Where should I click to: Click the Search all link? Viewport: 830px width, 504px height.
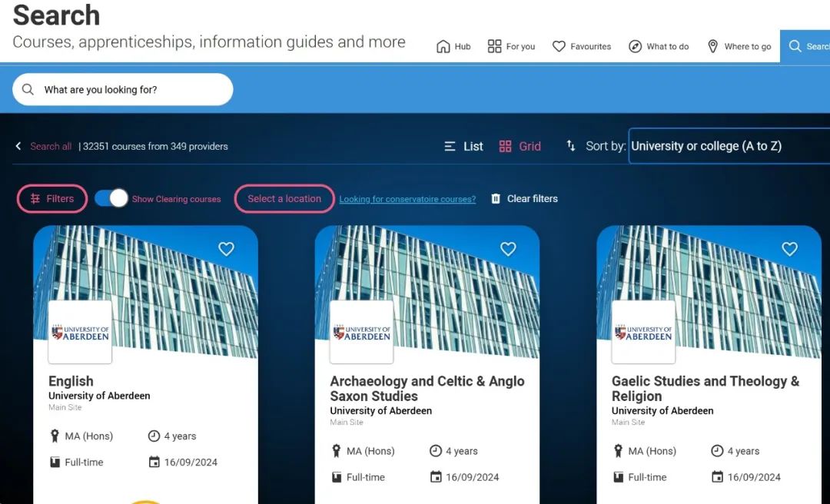pyautogui.click(x=51, y=146)
